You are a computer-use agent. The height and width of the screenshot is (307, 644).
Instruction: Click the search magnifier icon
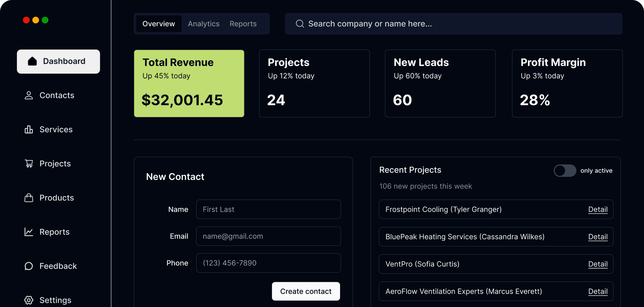pyautogui.click(x=300, y=23)
